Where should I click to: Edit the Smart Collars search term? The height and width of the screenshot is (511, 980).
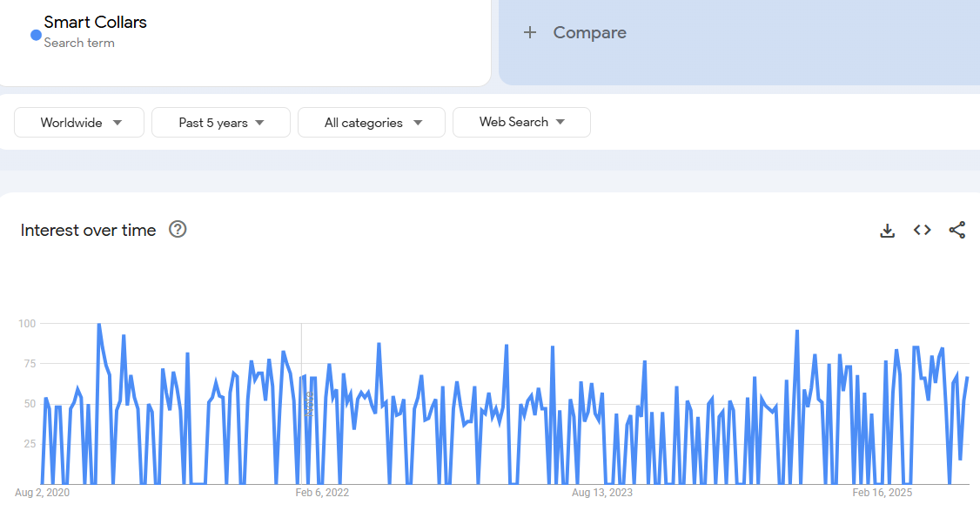pos(96,23)
